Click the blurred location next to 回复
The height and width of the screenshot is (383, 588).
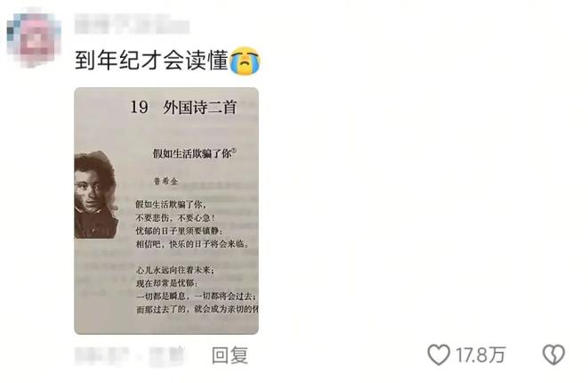tap(167, 355)
